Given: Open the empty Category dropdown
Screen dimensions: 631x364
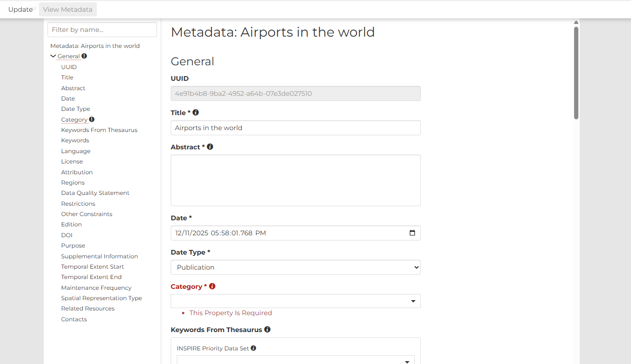Looking at the screenshot, I should (x=295, y=301).
